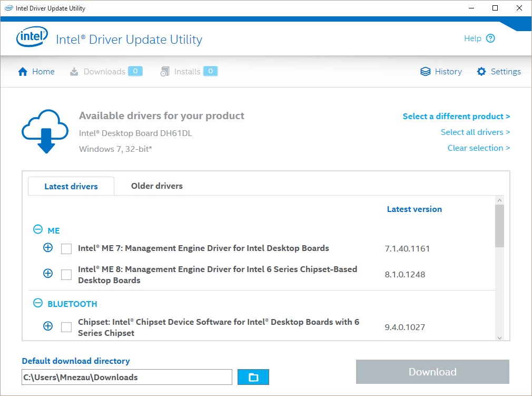
Task: Switch to the Latest drivers tab
Action: click(x=71, y=186)
